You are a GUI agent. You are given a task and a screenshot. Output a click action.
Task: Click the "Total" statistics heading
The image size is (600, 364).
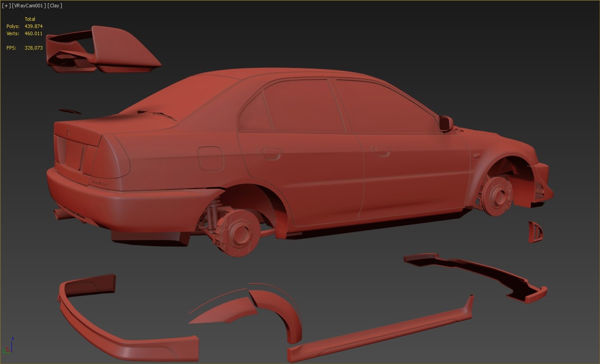click(x=30, y=19)
